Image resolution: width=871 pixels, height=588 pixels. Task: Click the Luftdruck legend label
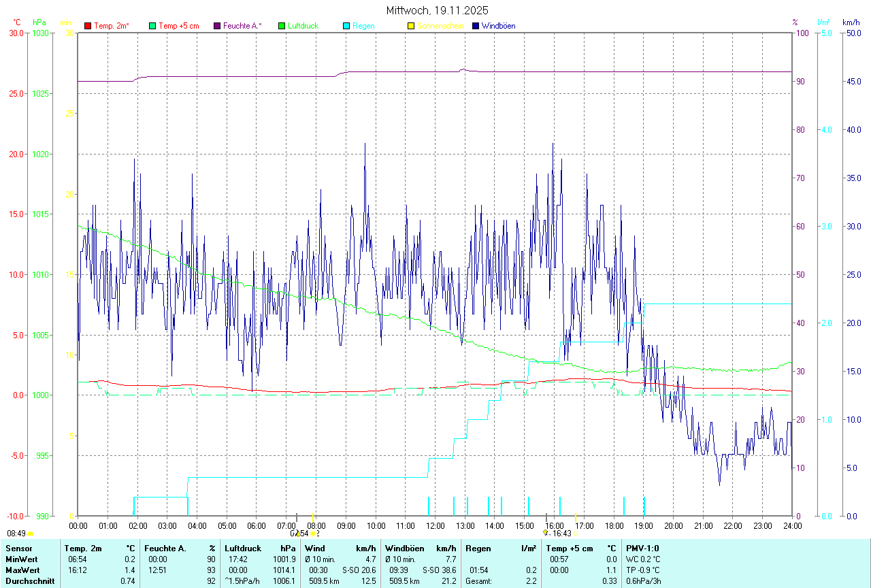(x=303, y=26)
